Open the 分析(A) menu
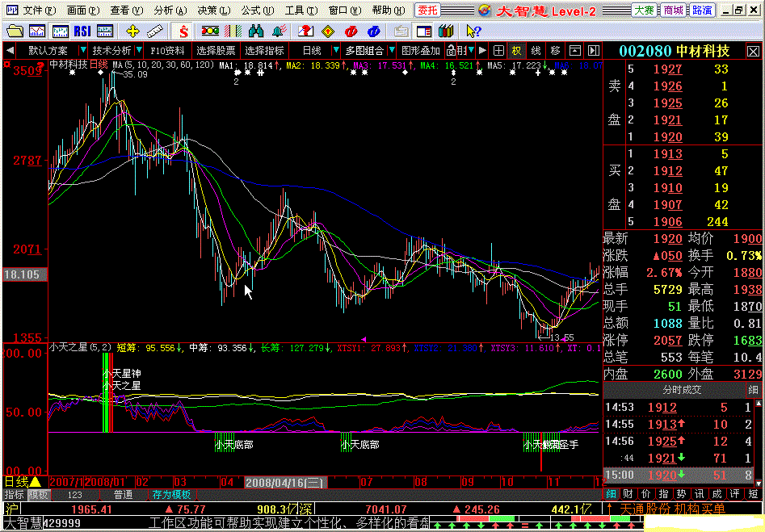The image size is (765, 532). coord(170,10)
